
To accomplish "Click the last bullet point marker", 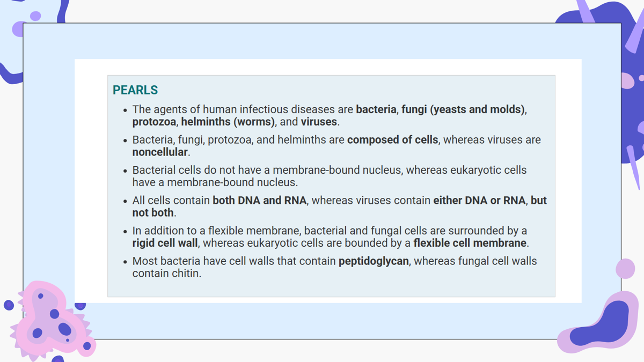I will (x=125, y=262).
